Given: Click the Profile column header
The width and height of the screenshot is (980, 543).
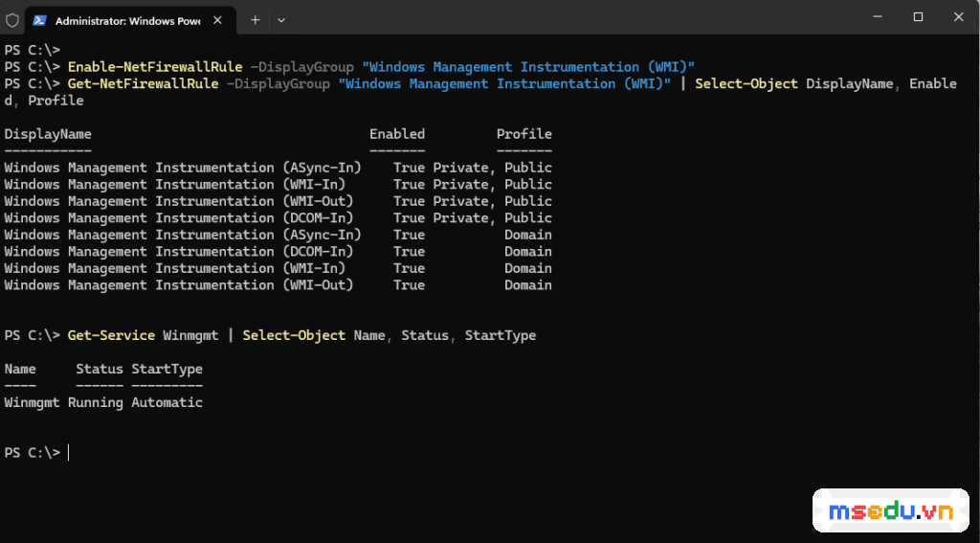Looking at the screenshot, I should point(524,134).
